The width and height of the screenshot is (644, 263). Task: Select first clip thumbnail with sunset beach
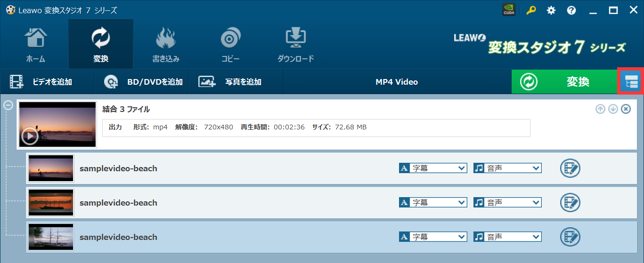point(51,168)
